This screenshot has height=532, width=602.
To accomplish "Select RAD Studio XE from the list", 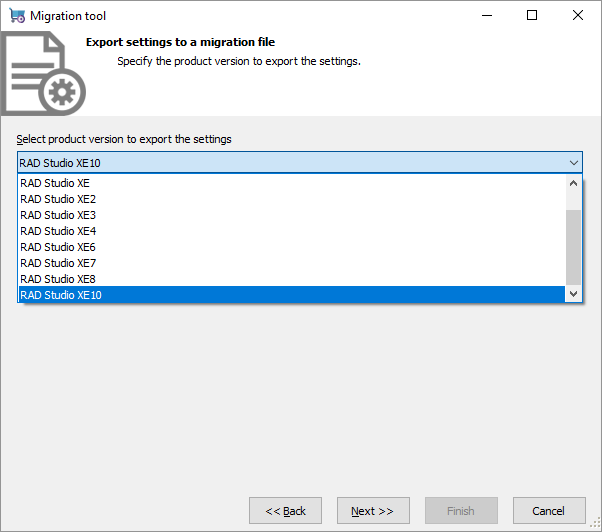I will tap(55, 183).
